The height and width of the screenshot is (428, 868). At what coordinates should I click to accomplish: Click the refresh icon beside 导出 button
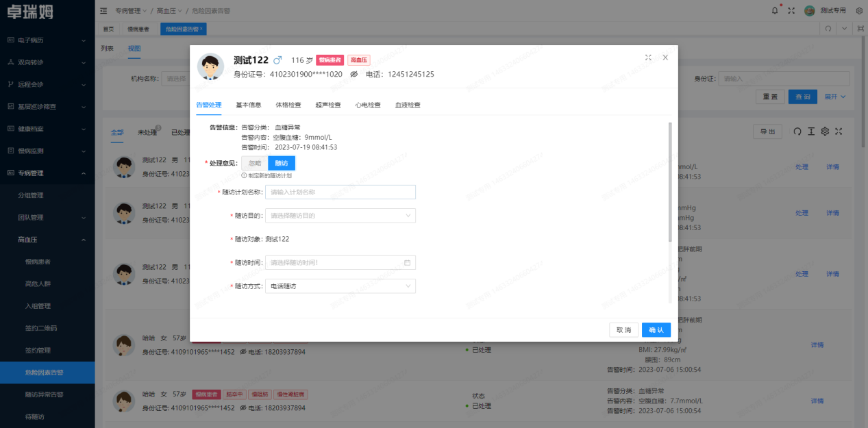point(797,131)
